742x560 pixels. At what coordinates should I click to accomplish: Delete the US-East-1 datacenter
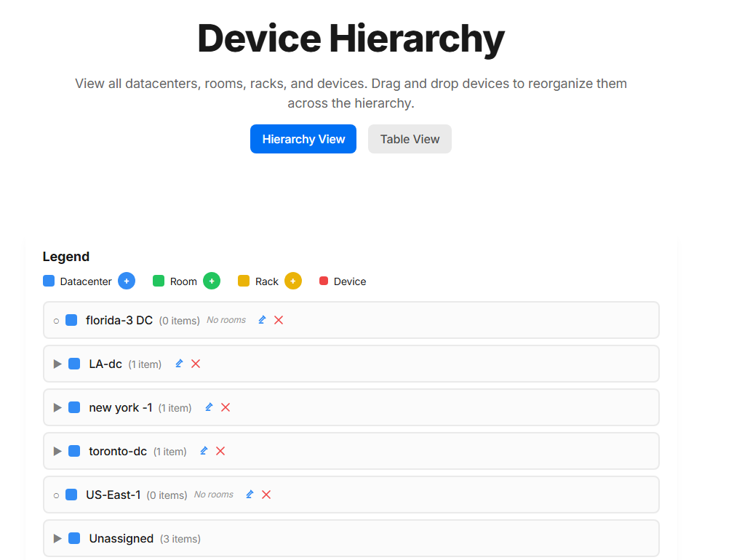[x=266, y=495]
